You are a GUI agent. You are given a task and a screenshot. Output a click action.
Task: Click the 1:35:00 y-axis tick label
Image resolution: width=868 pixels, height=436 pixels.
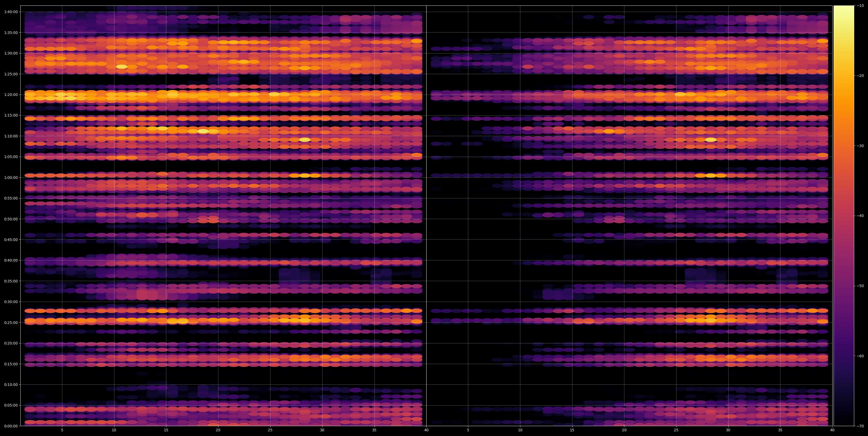11,33
